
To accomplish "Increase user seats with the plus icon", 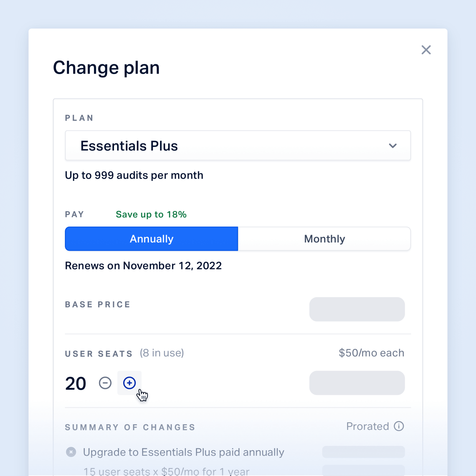I will click(x=129, y=383).
